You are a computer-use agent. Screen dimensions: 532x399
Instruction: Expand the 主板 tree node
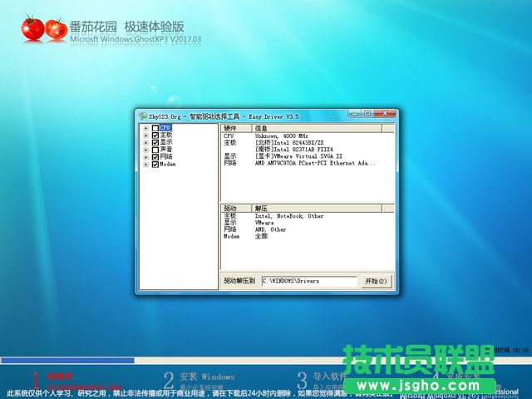click(146, 135)
